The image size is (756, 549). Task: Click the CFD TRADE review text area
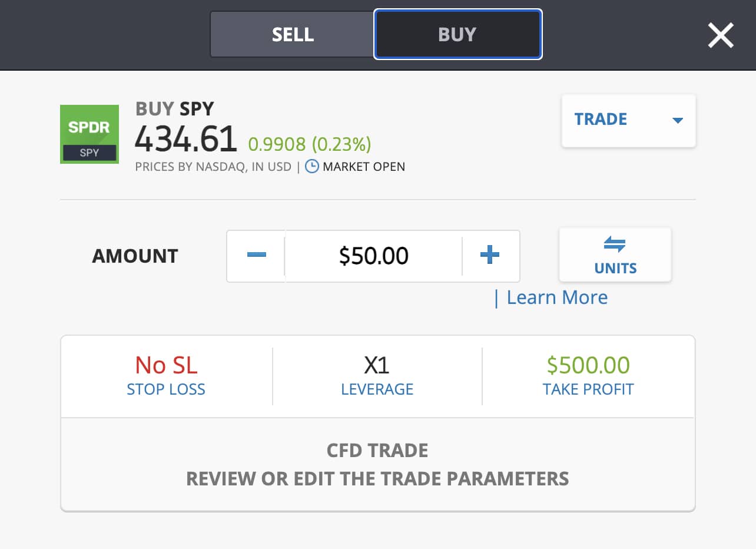tap(377, 465)
